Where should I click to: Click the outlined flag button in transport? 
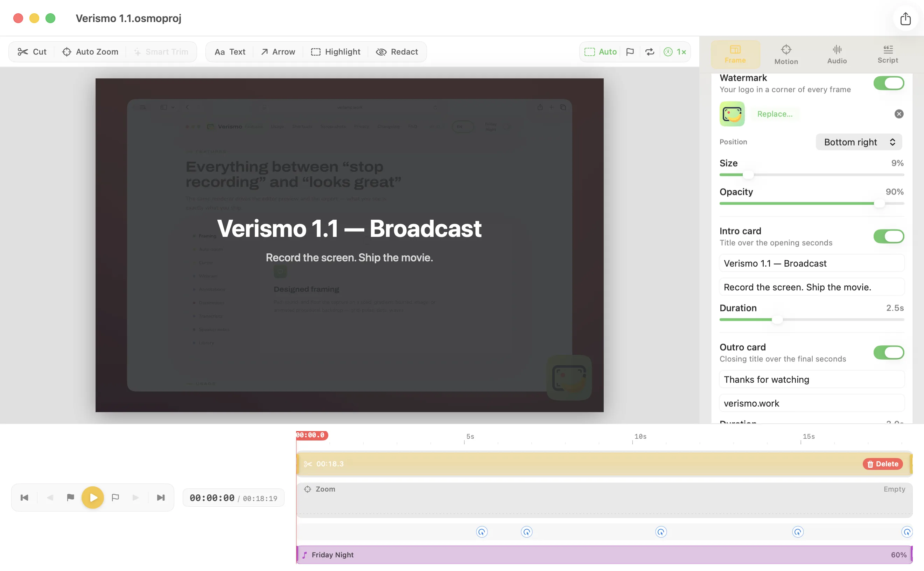[115, 498]
